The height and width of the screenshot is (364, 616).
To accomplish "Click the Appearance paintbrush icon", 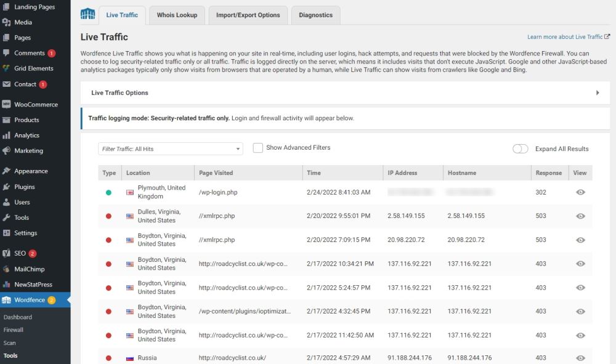I will click(x=6, y=171).
